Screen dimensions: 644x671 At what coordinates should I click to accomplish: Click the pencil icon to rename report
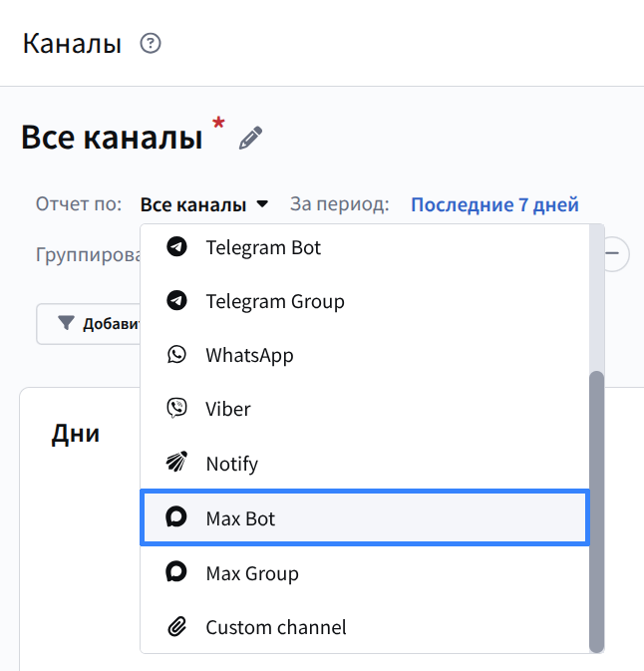tap(250, 138)
